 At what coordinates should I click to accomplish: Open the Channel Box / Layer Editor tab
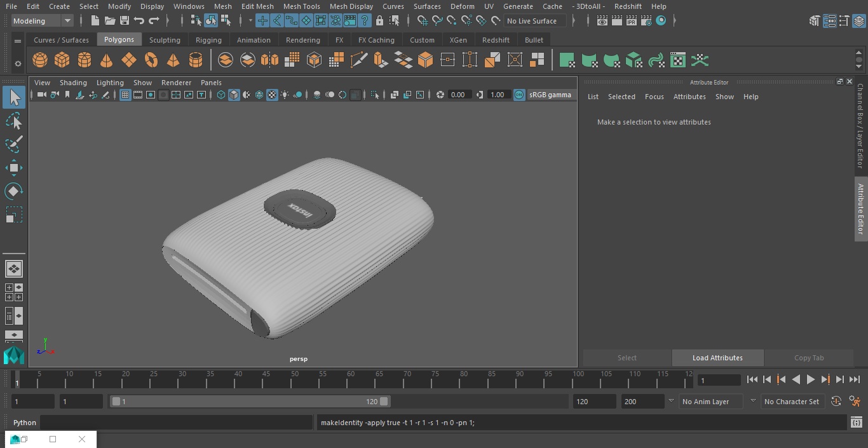(860, 125)
